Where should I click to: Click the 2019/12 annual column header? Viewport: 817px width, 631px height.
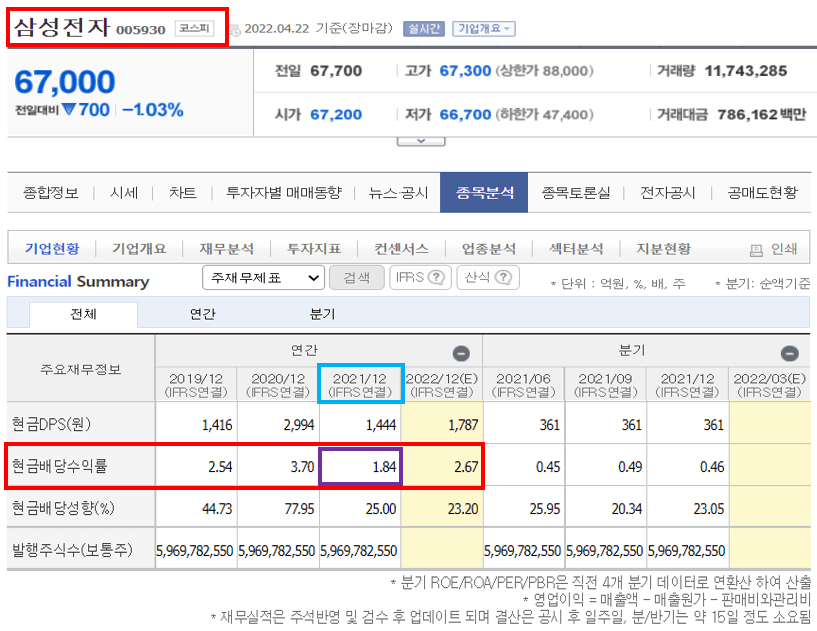tap(196, 385)
